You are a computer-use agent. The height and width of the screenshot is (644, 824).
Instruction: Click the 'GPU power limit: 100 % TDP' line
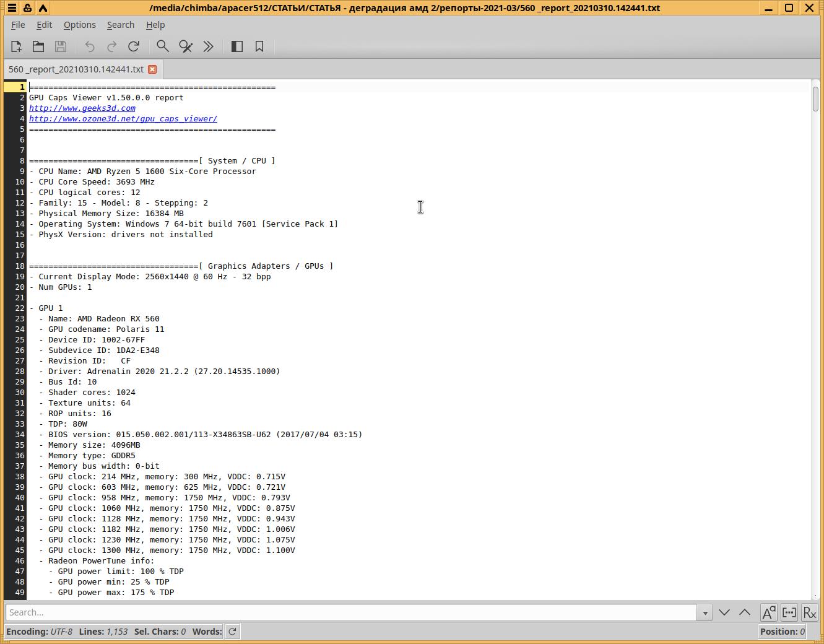(x=116, y=572)
